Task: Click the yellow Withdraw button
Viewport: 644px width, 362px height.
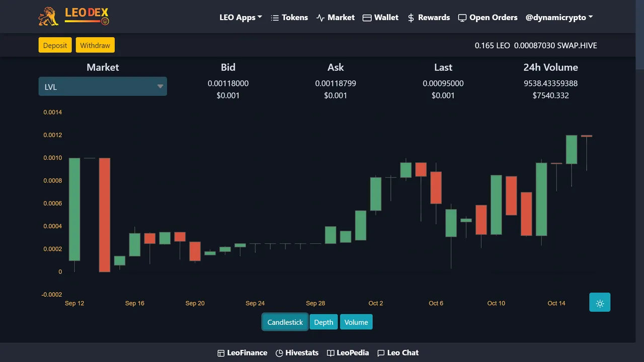Action: (95, 45)
